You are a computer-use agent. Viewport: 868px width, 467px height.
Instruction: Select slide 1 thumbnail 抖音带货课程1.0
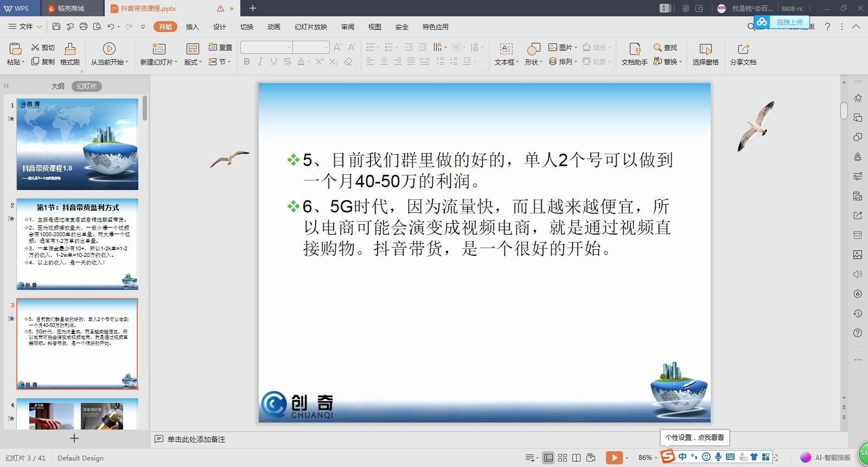[x=77, y=144]
